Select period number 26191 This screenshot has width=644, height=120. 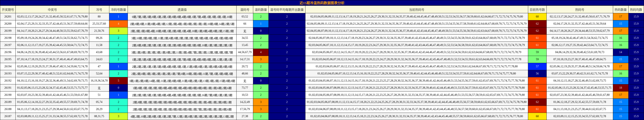coord(8,88)
